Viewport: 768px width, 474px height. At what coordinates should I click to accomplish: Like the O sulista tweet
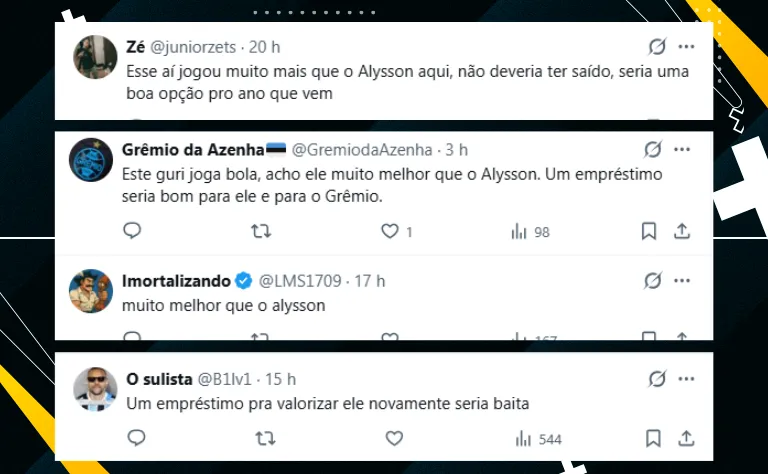coord(394,438)
